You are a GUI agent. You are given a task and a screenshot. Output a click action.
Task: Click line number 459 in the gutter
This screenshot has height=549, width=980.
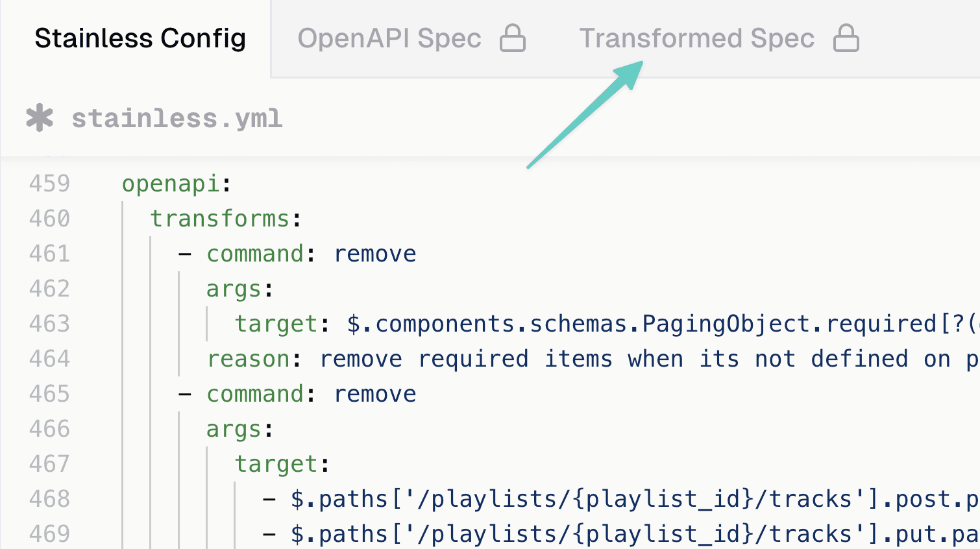click(x=49, y=184)
